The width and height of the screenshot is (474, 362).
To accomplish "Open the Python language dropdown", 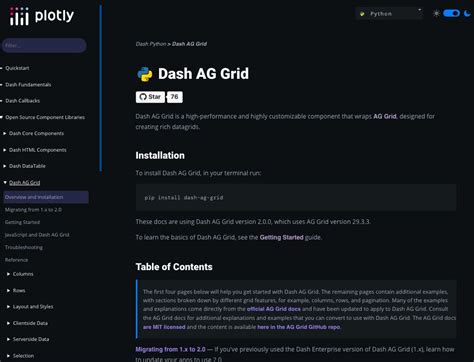I will [389, 14].
